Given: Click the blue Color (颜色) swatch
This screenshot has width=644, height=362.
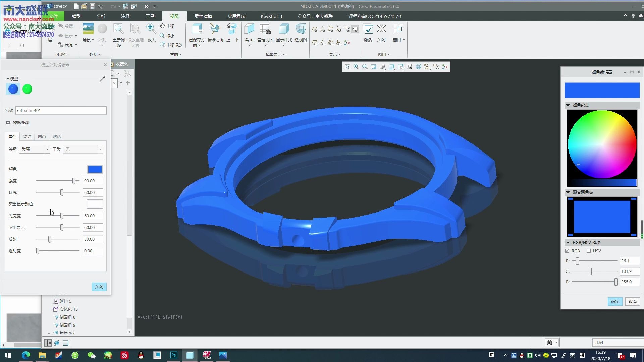Looking at the screenshot, I should (x=95, y=169).
